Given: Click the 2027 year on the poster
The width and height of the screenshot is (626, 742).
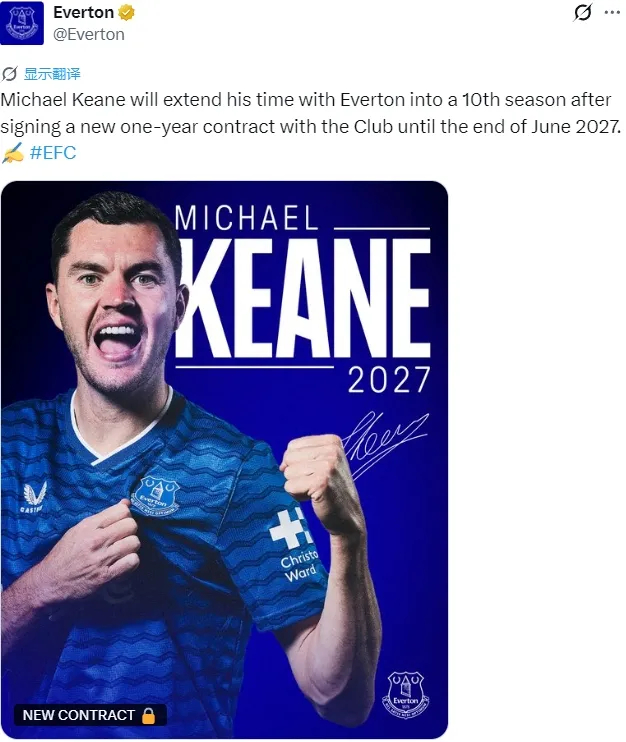Looking at the screenshot, I should pyautogui.click(x=389, y=380).
